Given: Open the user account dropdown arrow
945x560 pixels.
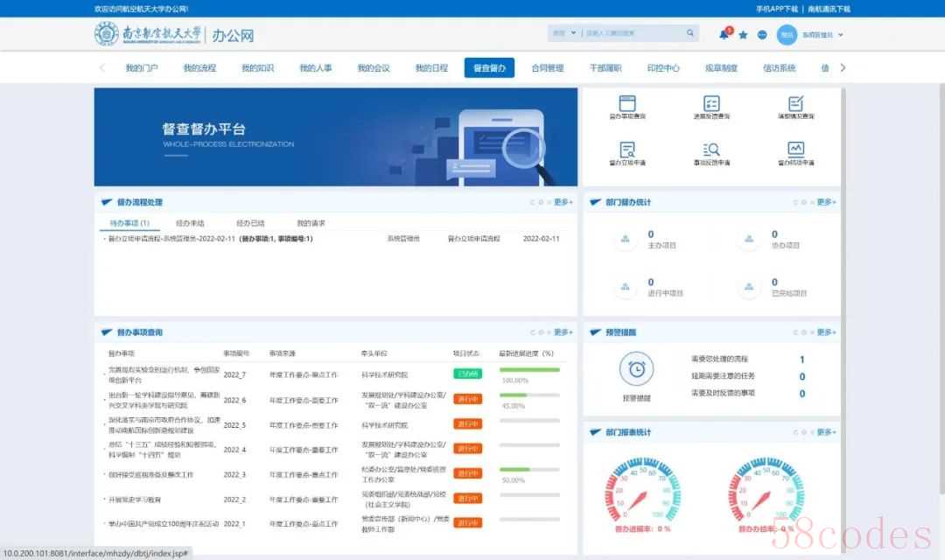Looking at the screenshot, I should coord(841,35).
